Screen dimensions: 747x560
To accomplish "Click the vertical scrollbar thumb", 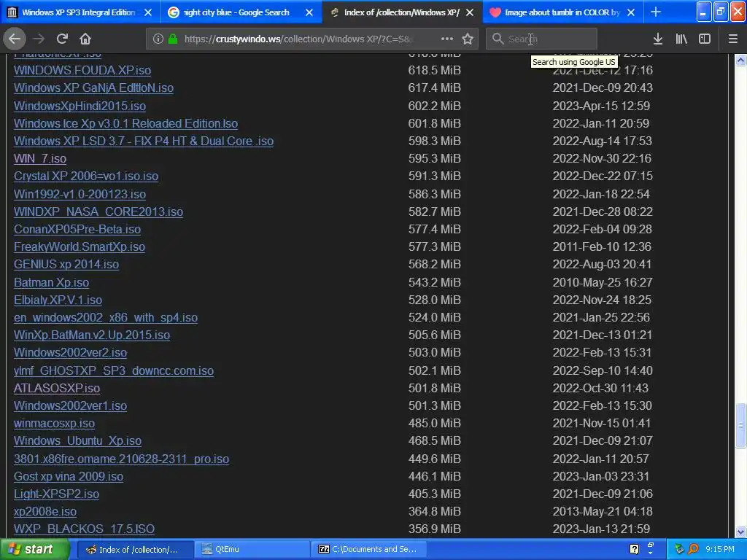I will [x=740, y=425].
